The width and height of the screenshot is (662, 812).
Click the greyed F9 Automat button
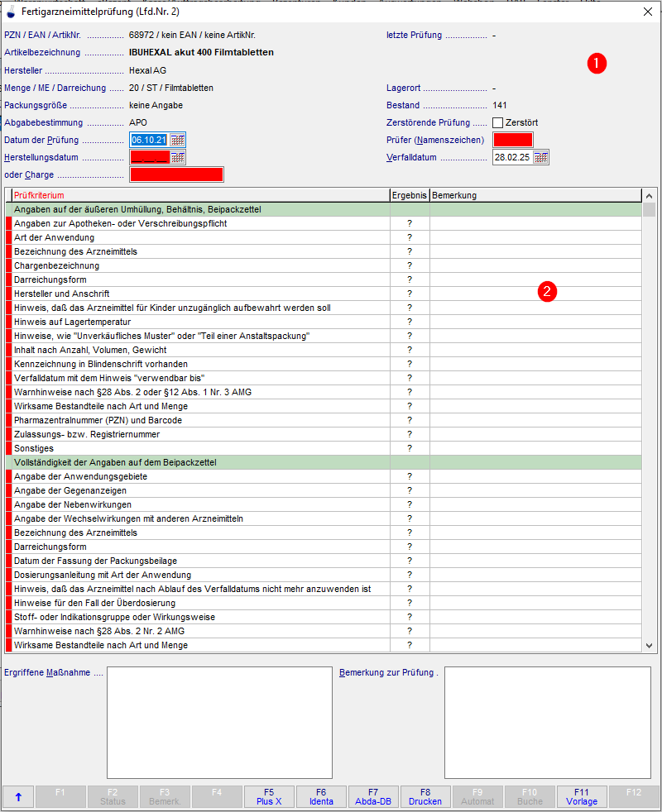click(x=477, y=796)
